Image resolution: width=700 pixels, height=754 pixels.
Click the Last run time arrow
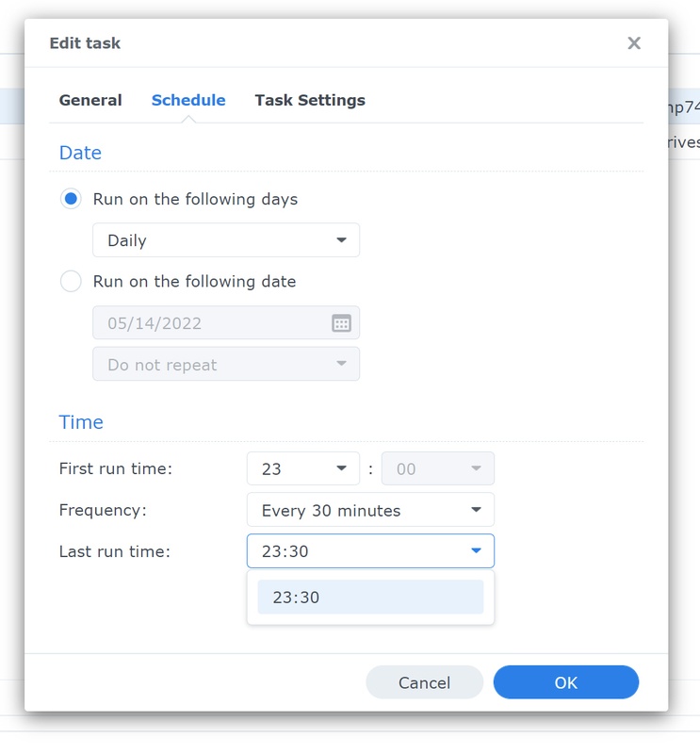tap(476, 551)
